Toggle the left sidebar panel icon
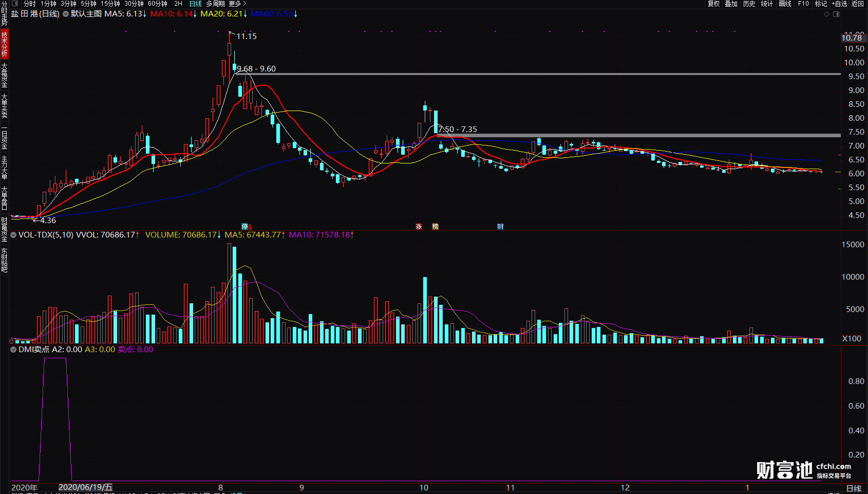Image resolution: width=868 pixels, height=494 pixels. point(15,4)
